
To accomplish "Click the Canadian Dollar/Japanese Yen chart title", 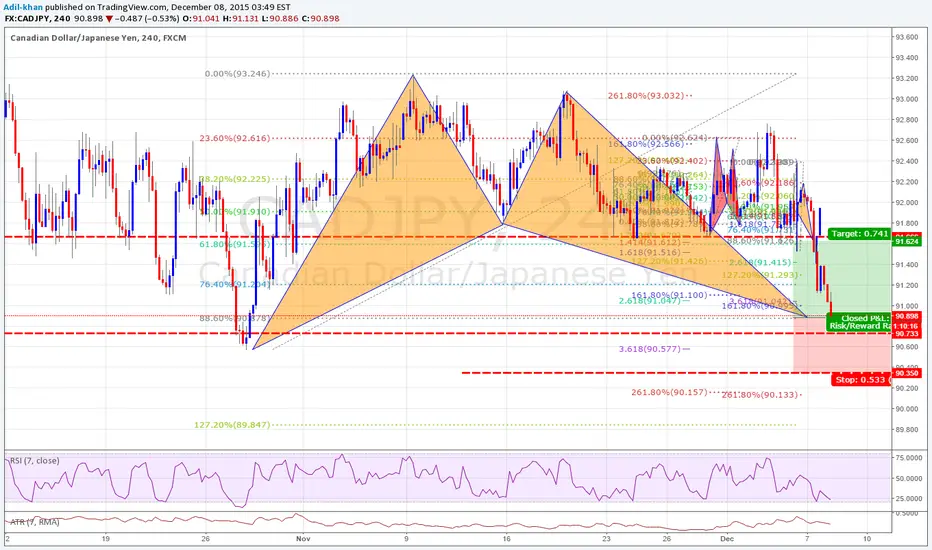I will pyautogui.click(x=98, y=38).
